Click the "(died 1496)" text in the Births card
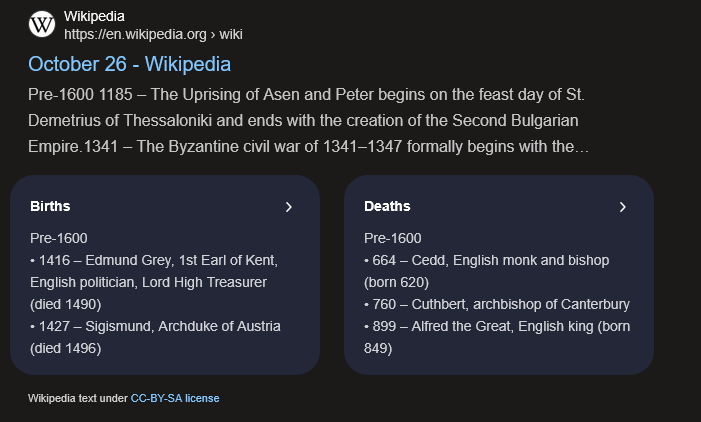This screenshot has width=701, height=422. pyautogui.click(x=66, y=348)
